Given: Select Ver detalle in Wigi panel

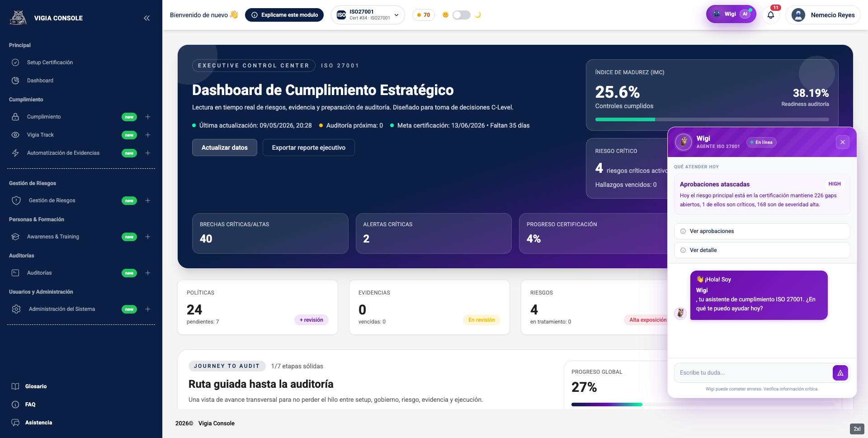Looking at the screenshot, I should tap(762, 250).
